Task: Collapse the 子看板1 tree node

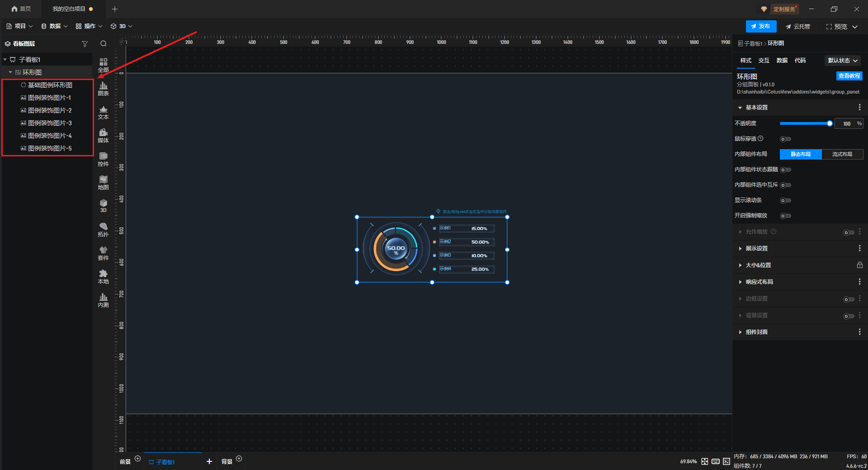Action: pyautogui.click(x=5, y=60)
